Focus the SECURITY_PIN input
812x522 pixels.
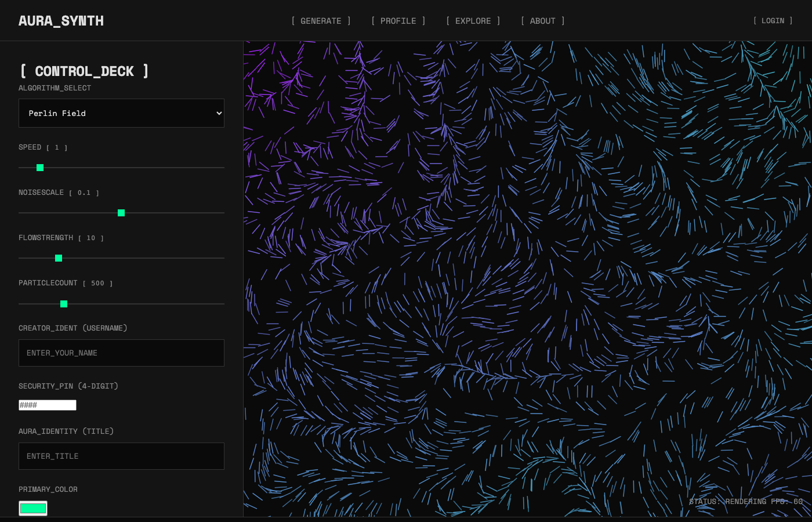48,405
